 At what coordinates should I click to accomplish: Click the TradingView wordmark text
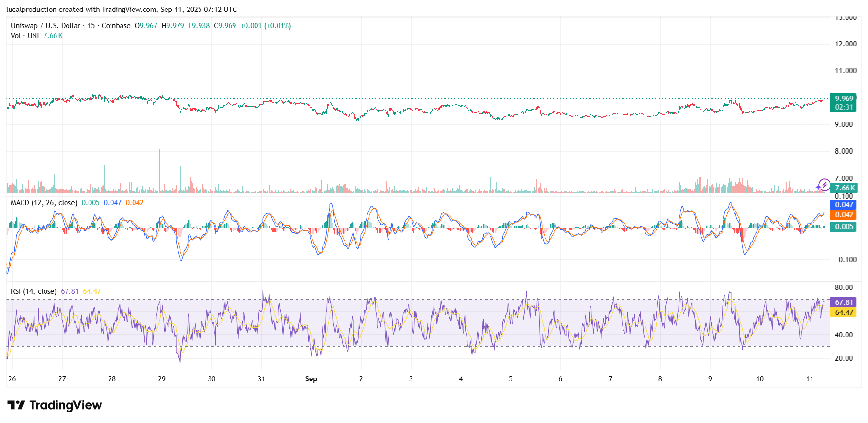point(66,405)
